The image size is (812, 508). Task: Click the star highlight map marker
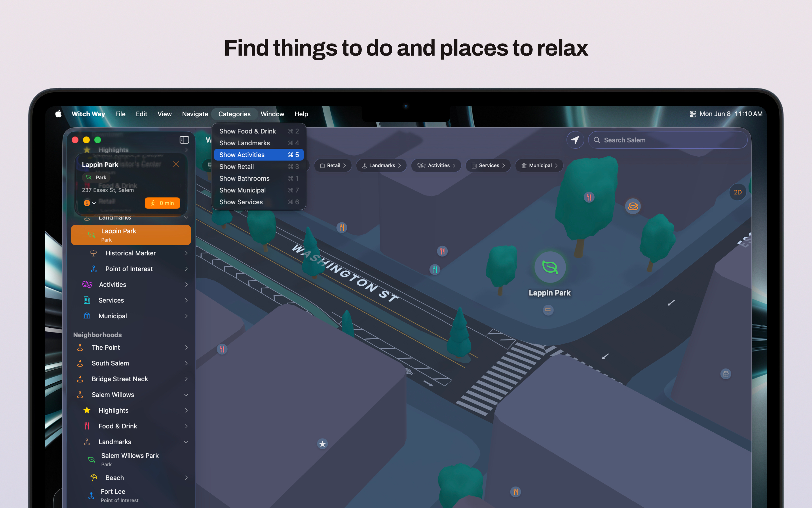323,444
